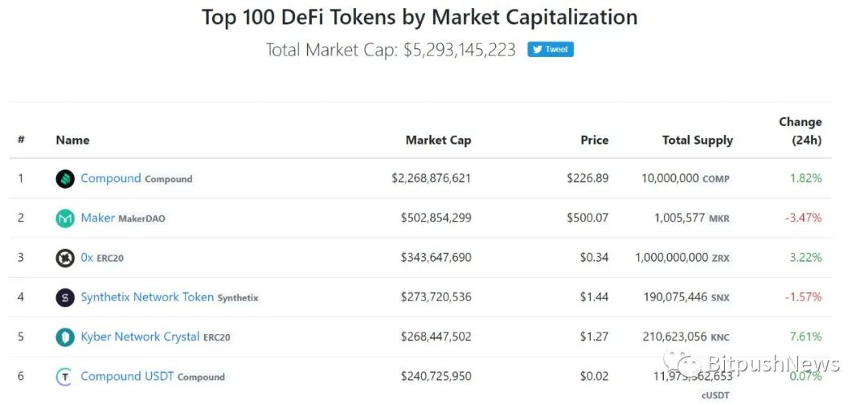Click the Compound token logo icon

click(x=65, y=179)
